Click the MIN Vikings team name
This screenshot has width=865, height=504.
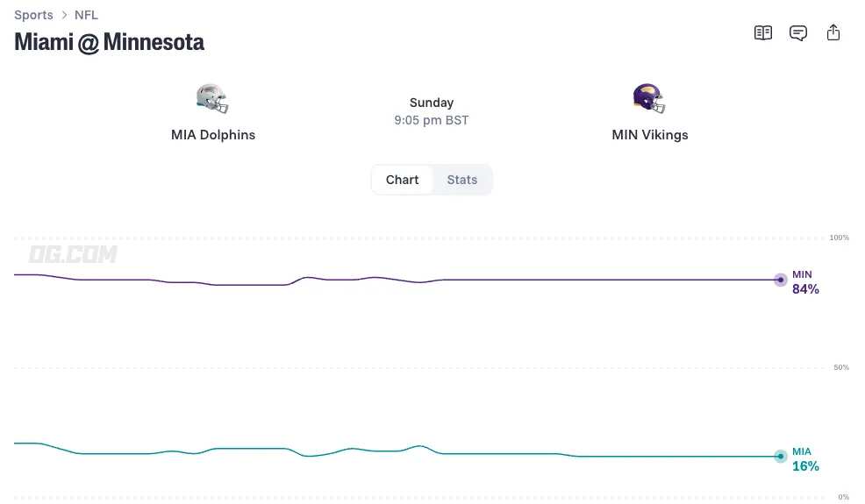pyautogui.click(x=650, y=135)
